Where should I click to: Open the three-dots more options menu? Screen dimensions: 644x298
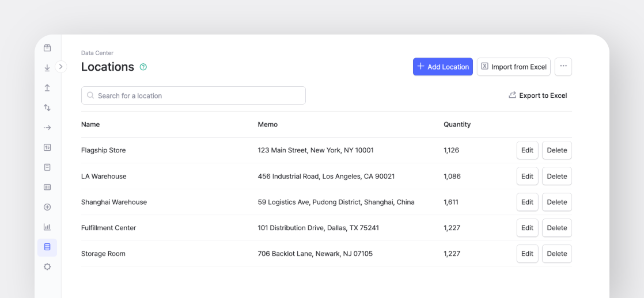coord(563,67)
